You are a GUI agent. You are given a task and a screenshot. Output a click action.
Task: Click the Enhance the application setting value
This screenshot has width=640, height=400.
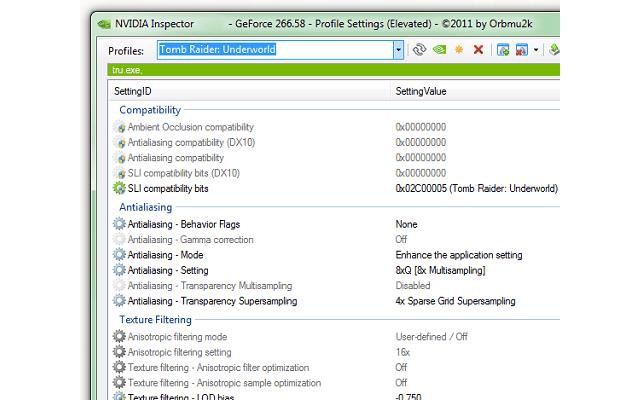459,255
